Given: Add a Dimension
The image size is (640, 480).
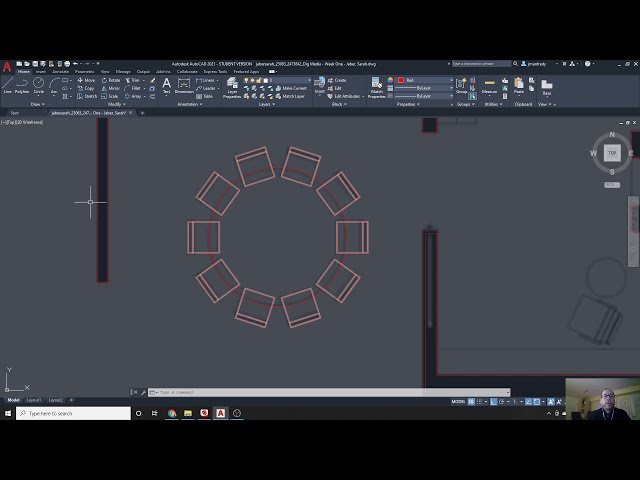Looking at the screenshot, I should (184, 86).
